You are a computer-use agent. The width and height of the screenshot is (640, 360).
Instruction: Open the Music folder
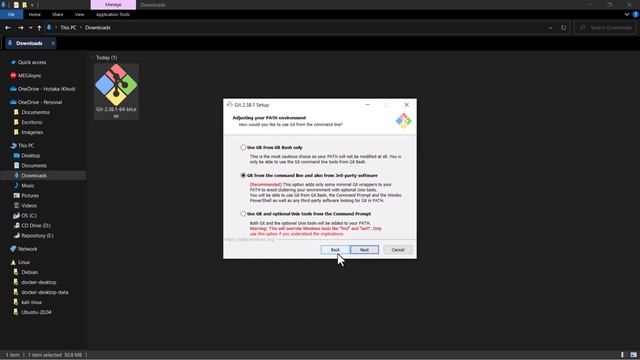pos(28,186)
